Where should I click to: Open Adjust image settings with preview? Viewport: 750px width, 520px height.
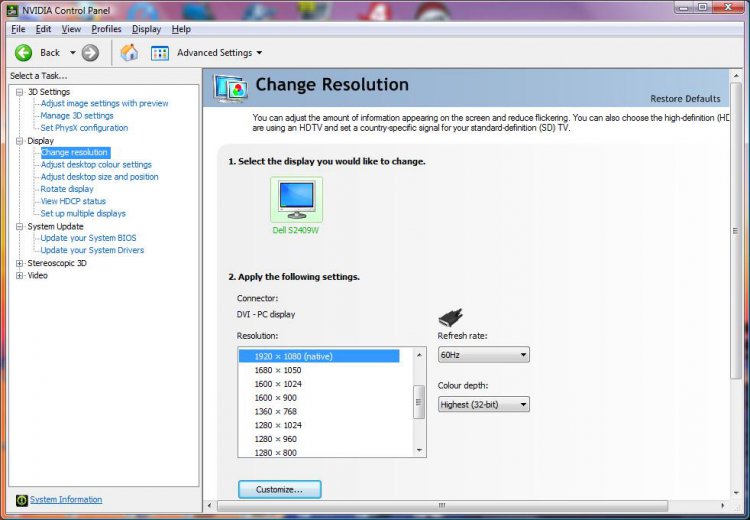tap(104, 103)
